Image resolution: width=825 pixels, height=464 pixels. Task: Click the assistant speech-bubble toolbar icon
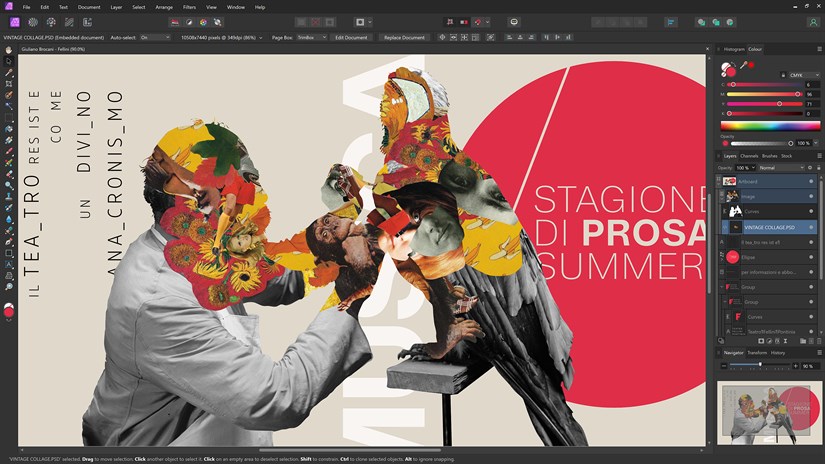coord(514,22)
